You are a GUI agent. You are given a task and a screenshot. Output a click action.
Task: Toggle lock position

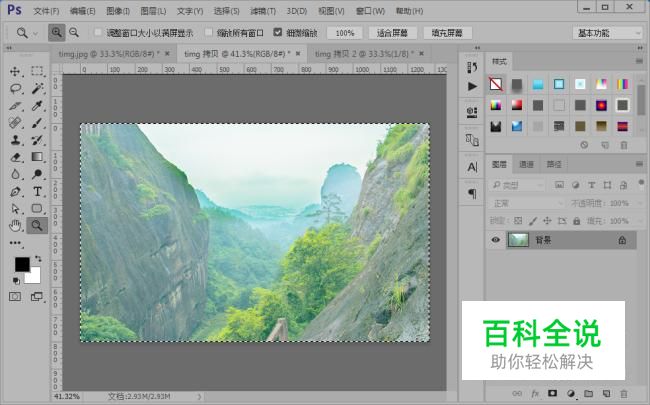[x=547, y=221]
